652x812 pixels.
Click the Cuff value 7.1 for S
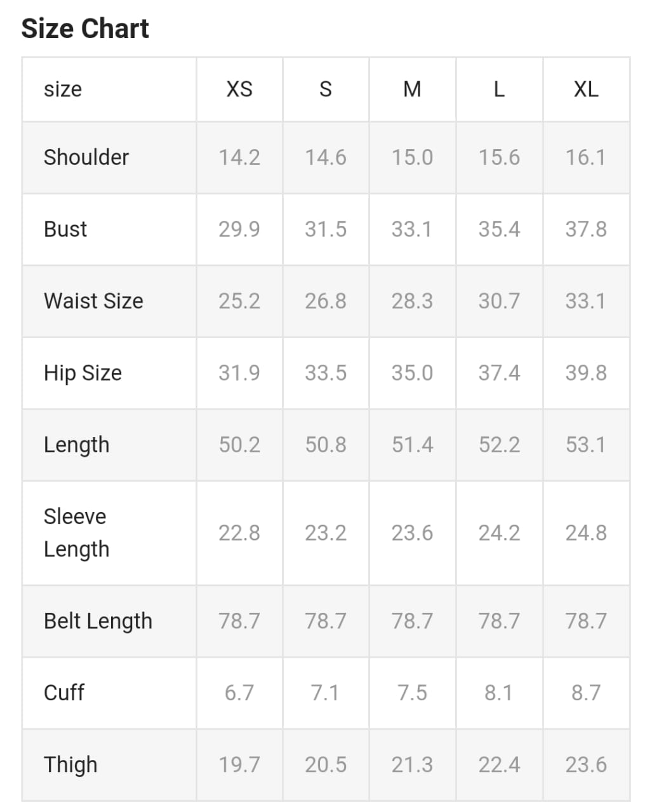pos(326,693)
